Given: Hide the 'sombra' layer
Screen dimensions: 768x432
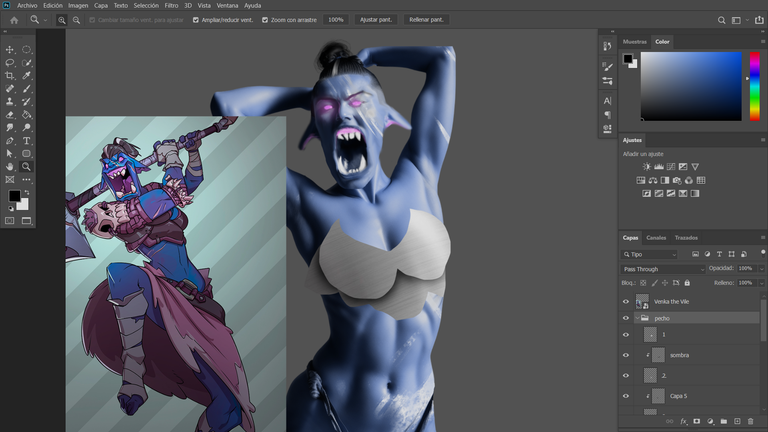Looking at the screenshot, I should coord(625,355).
